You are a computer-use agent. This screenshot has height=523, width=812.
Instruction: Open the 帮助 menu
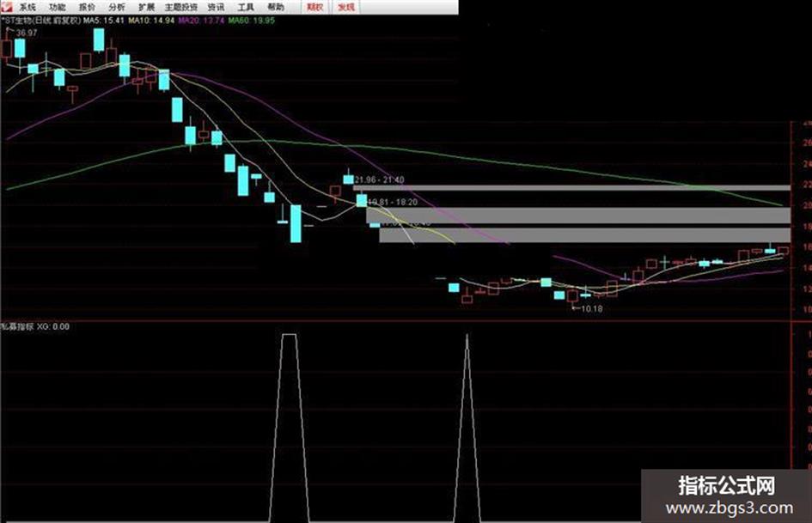(x=276, y=7)
